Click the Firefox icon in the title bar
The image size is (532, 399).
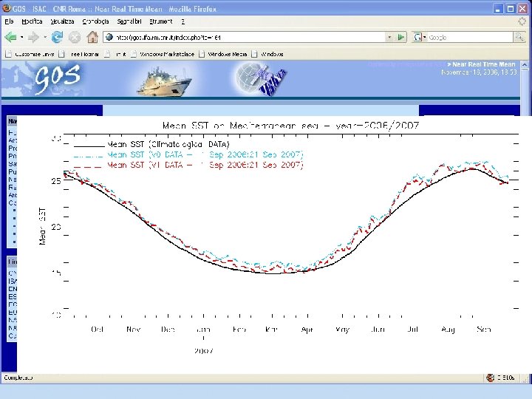pyautogui.click(x=7, y=8)
